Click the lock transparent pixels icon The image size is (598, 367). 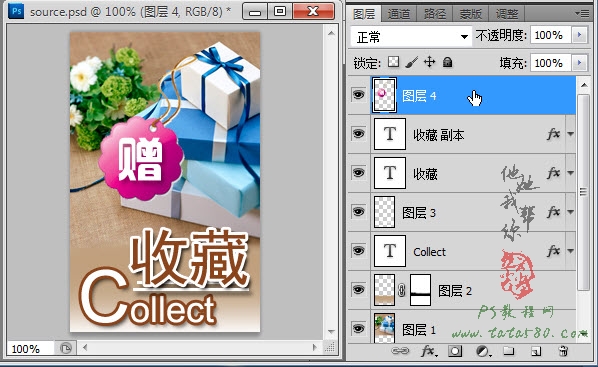click(x=393, y=62)
